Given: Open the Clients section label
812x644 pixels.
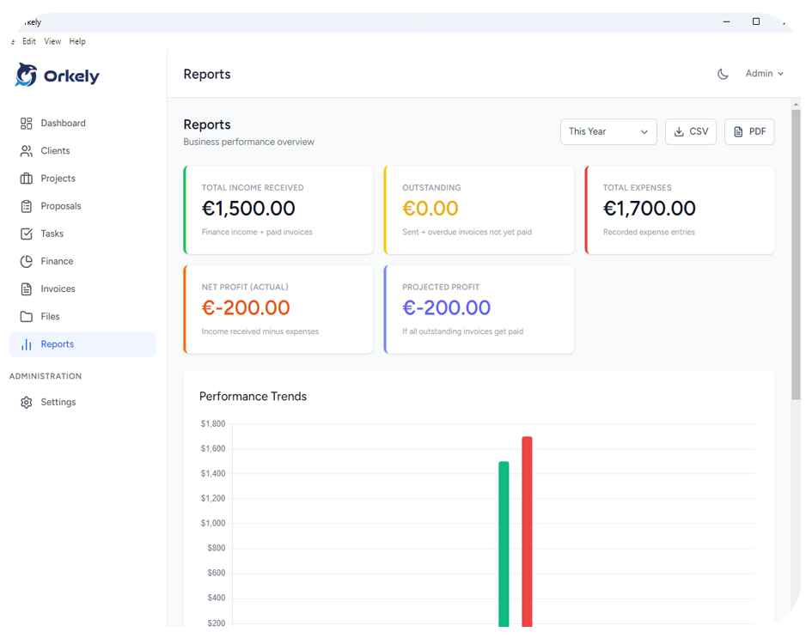Looking at the screenshot, I should click(55, 150).
